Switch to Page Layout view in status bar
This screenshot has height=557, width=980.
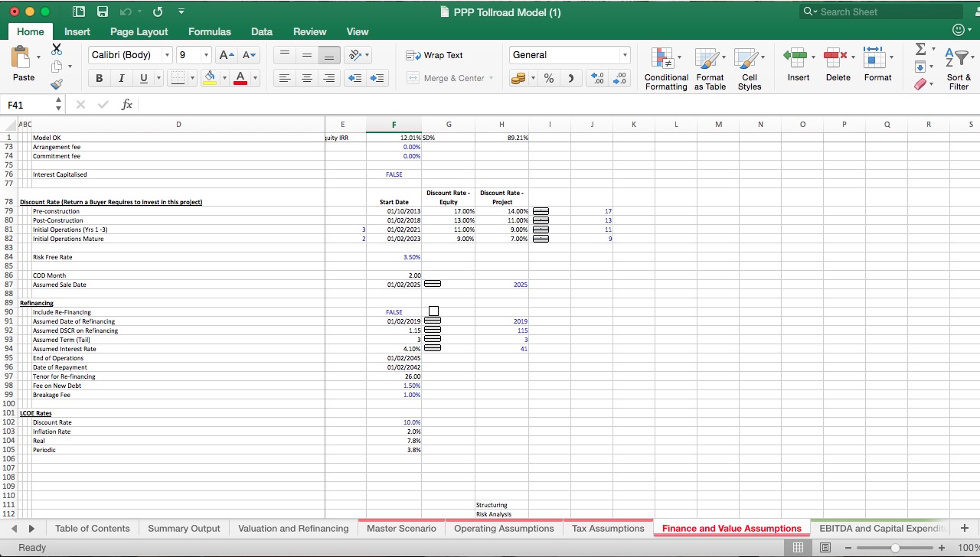825,548
